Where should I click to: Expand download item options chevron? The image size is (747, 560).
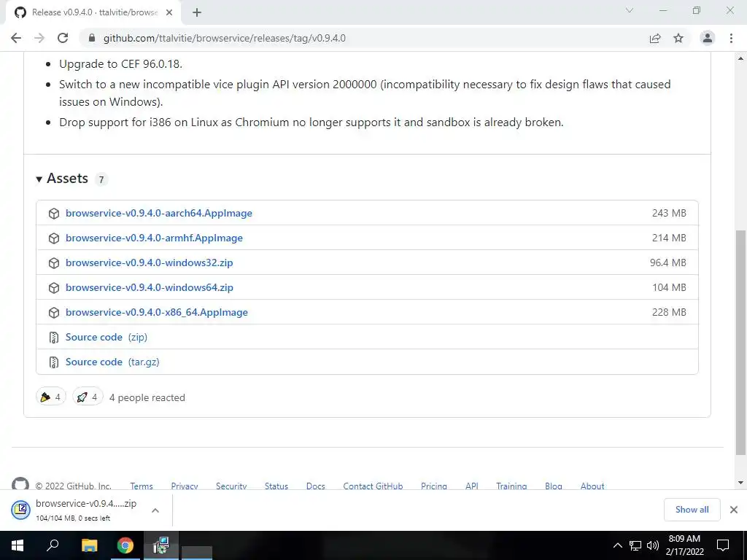[155, 510]
